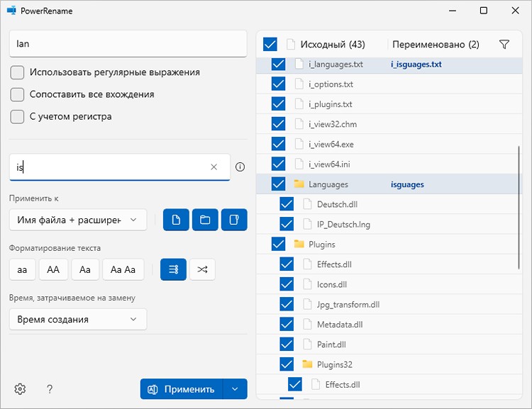Image resolution: width=532 pixels, height=409 pixels.
Task: Uncheck the i_view32.chm checkbox
Action: (278, 124)
